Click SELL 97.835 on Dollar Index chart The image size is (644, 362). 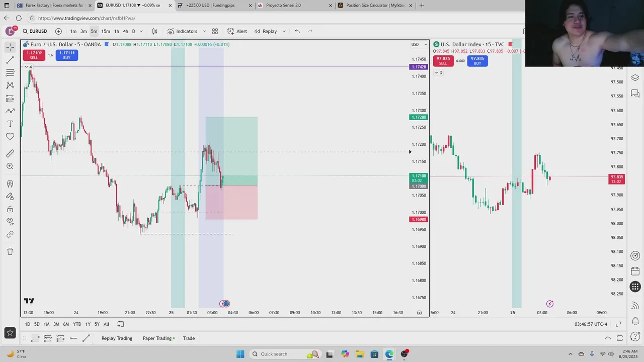(x=443, y=61)
